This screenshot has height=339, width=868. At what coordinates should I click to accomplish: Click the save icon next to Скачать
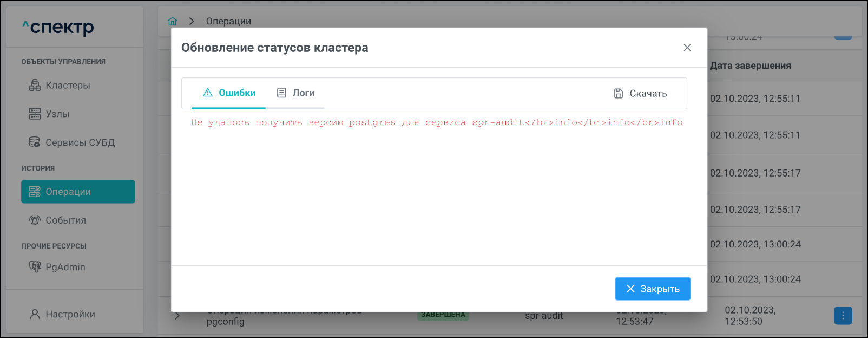coord(619,94)
